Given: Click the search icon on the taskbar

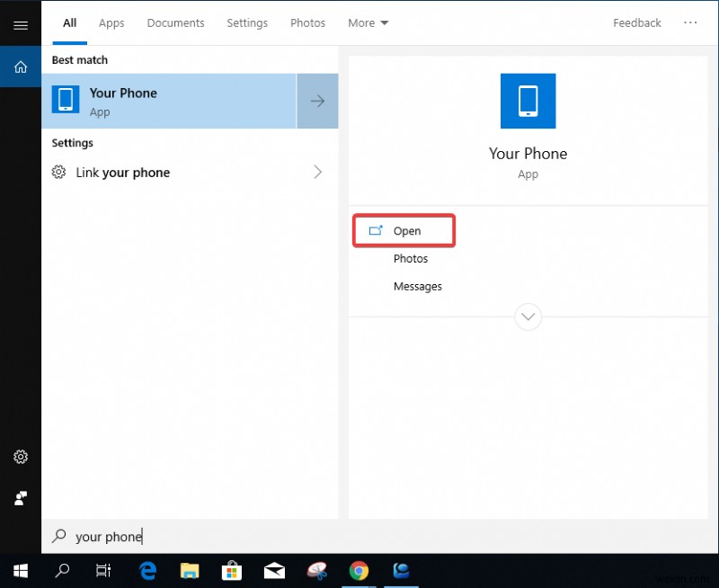Looking at the screenshot, I should [x=61, y=571].
